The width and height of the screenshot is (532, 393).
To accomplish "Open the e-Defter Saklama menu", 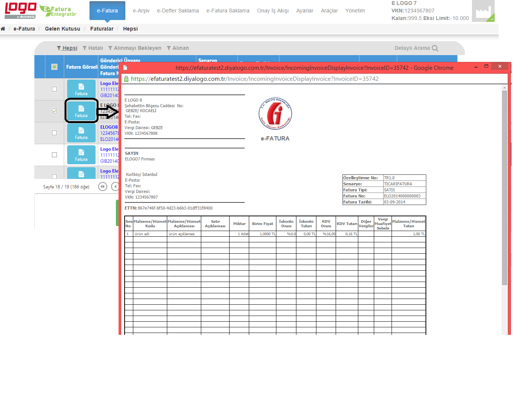I will [x=178, y=11].
